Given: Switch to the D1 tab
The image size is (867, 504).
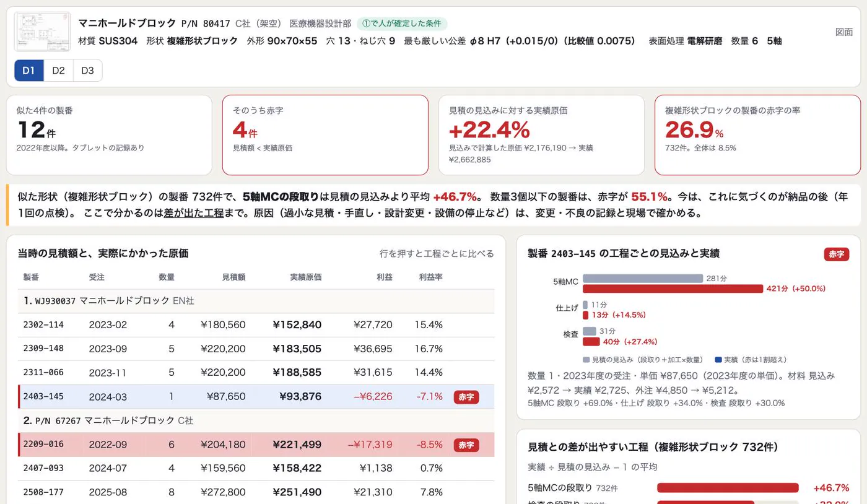Looking at the screenshot, I should click(28, 71).
